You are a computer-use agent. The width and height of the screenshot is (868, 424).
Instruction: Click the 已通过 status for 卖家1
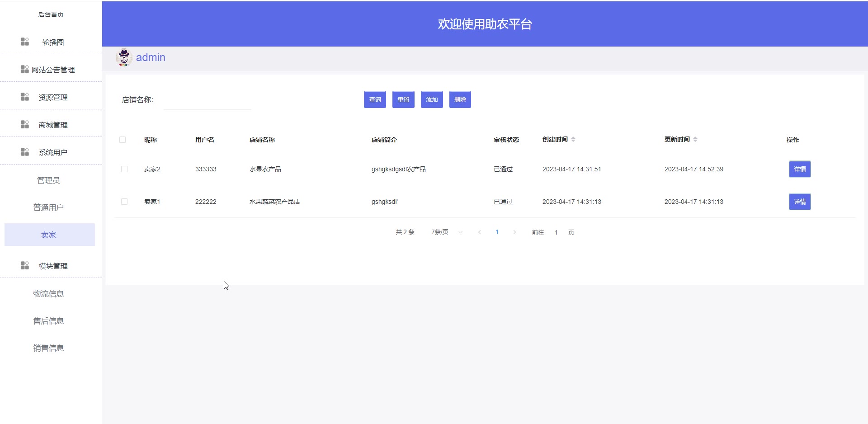coord(503,202)
